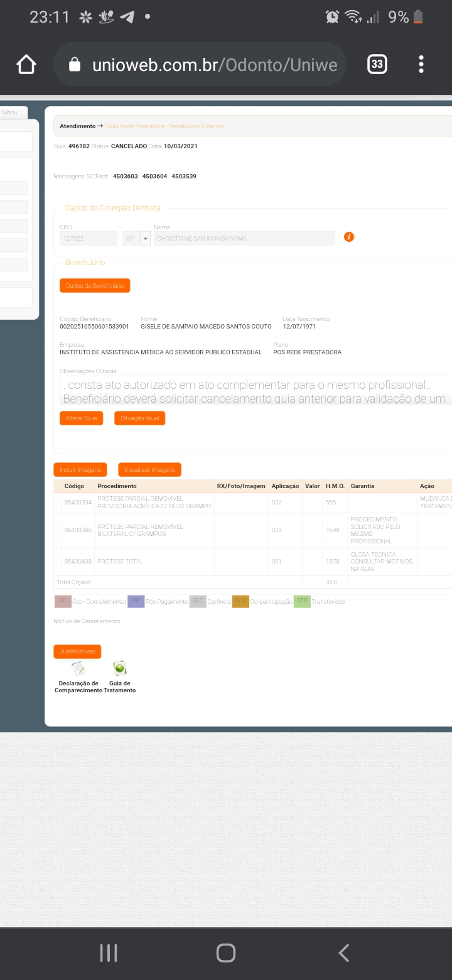Click PRÓTESE TOTAL procedure row text

point(121,562)
